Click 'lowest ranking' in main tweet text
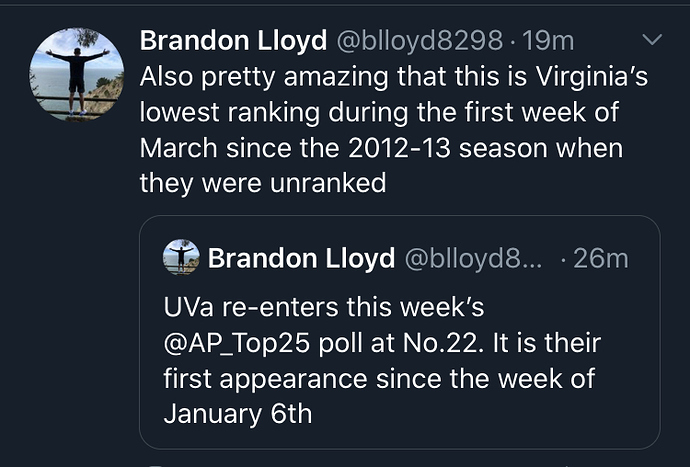This screenshot has width=690, height=467. click(230, 112)
